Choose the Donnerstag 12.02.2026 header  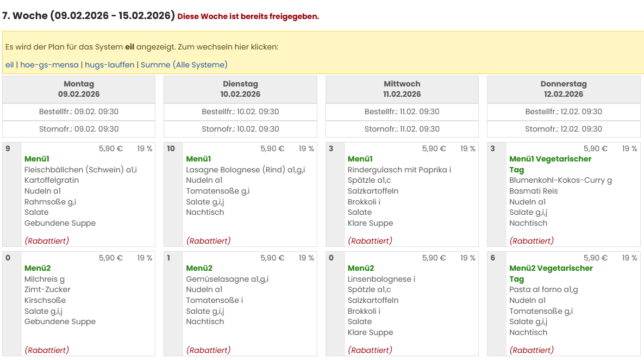coord(564,89)
